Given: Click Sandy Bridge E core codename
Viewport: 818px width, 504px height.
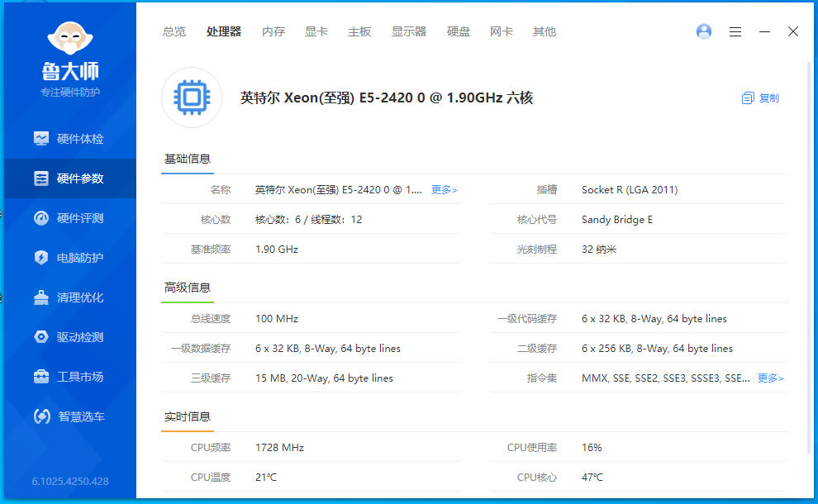Looking at the screenshot, I should point(617,220).
